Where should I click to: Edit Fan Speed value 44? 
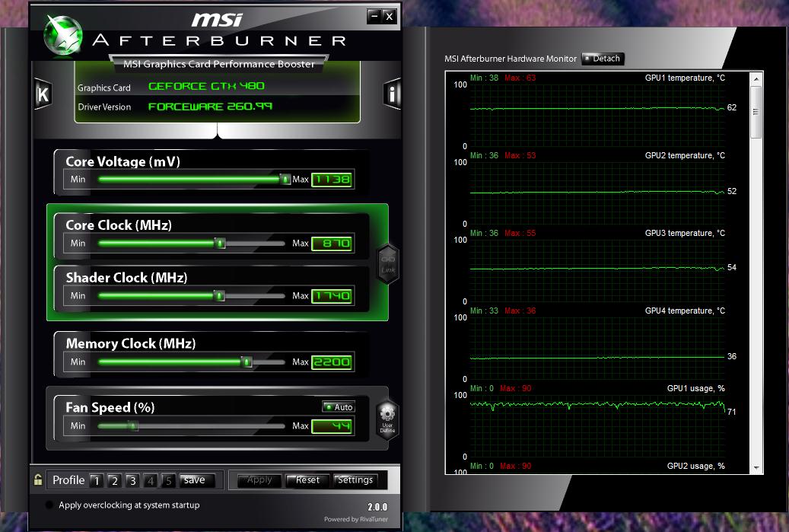[x=332, y=426]
